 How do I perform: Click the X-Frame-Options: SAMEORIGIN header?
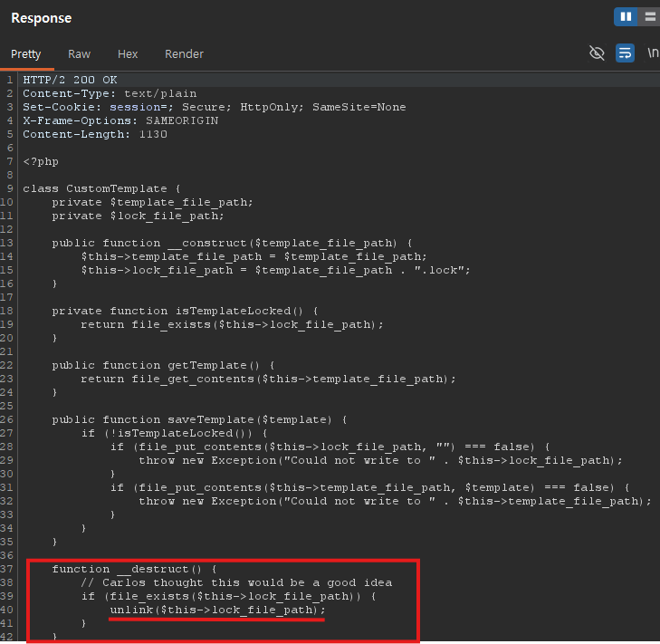click(x=120, y=120)
